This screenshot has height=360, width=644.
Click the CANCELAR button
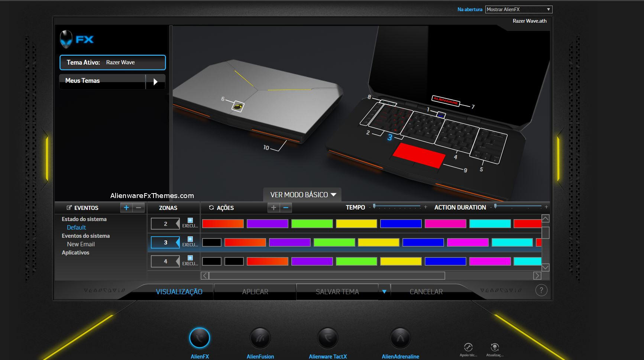(x=426, y=292)
